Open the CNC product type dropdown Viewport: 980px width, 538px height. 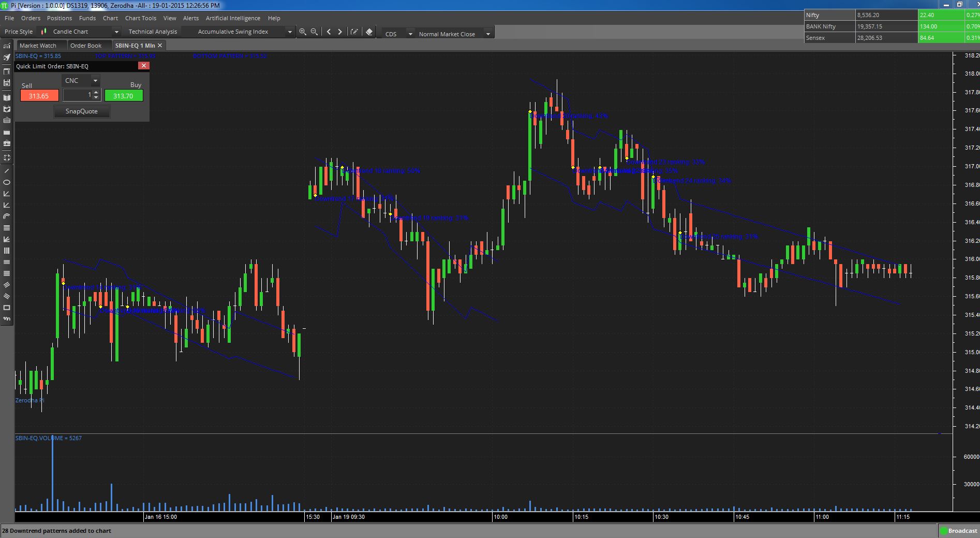click(x=95, y=81)
